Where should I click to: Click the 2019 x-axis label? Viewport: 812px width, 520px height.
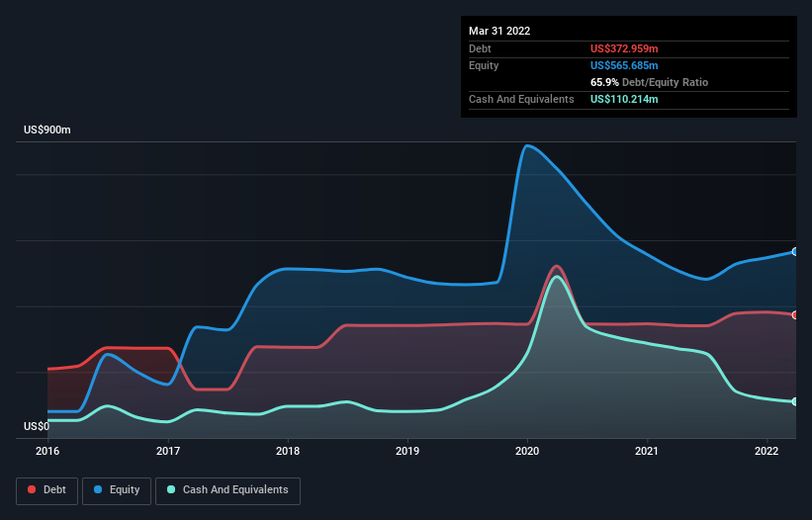click(407, 451)
